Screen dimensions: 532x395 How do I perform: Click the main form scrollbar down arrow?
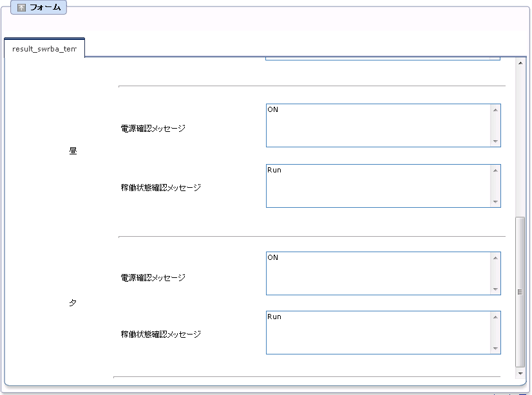(x=520, y=374)
